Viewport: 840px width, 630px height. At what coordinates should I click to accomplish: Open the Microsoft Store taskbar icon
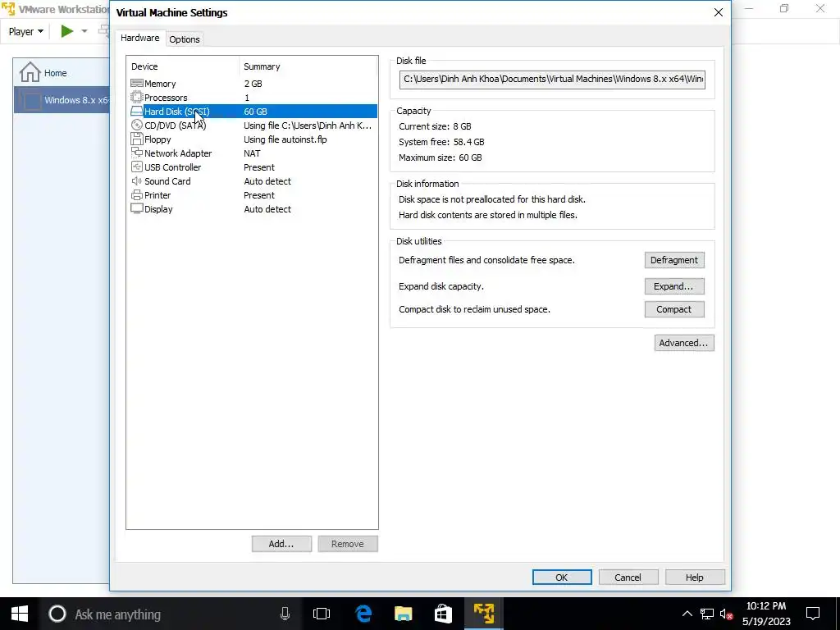click(x=443, y=614)
